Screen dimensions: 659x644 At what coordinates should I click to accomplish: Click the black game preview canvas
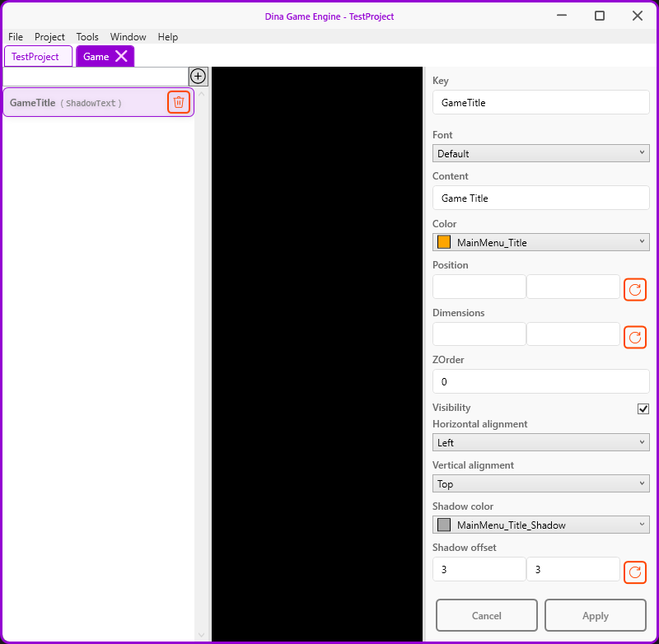[x=317, y=354]
